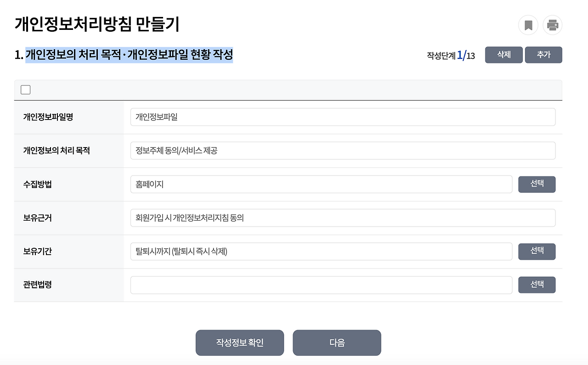Screen dimensions: 588x365
Task: Click the 추가 button to add an entry
Action: coord(543,55)
